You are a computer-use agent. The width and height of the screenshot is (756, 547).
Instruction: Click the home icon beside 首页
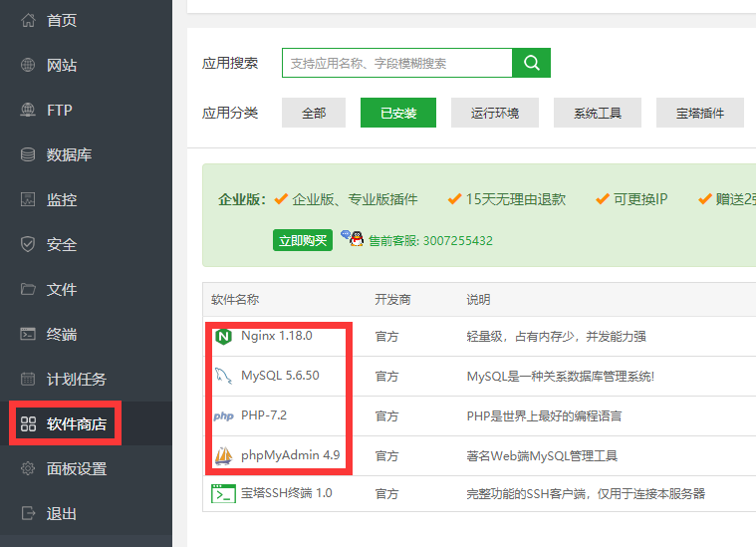[x=28, y=20]
